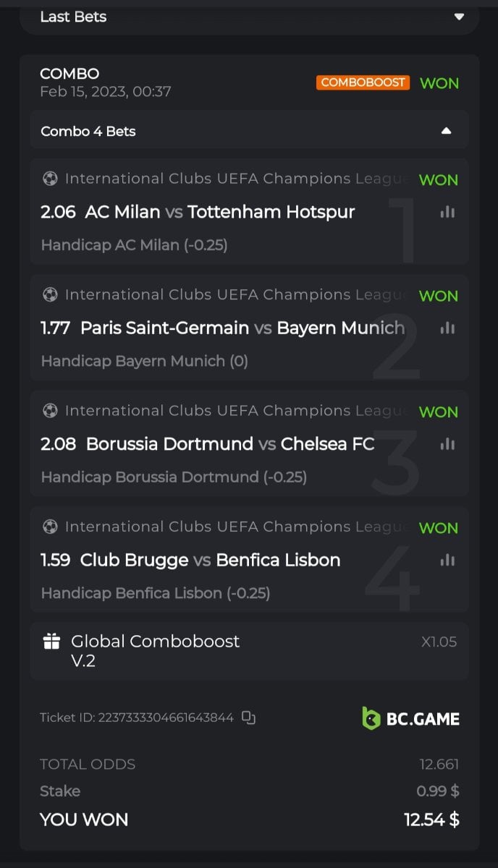Expand the Last Bets dropdown
This screenshot has height=868, width=498.
pyautogui.click(x=459, y=17)
